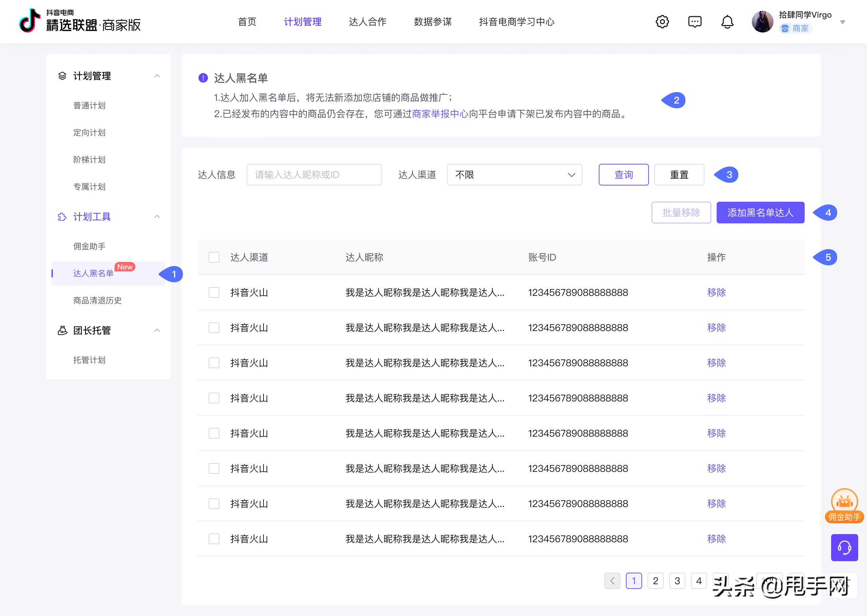Go to pagination page 3
The image size is (867, 616).
click(x=677, y=581)
